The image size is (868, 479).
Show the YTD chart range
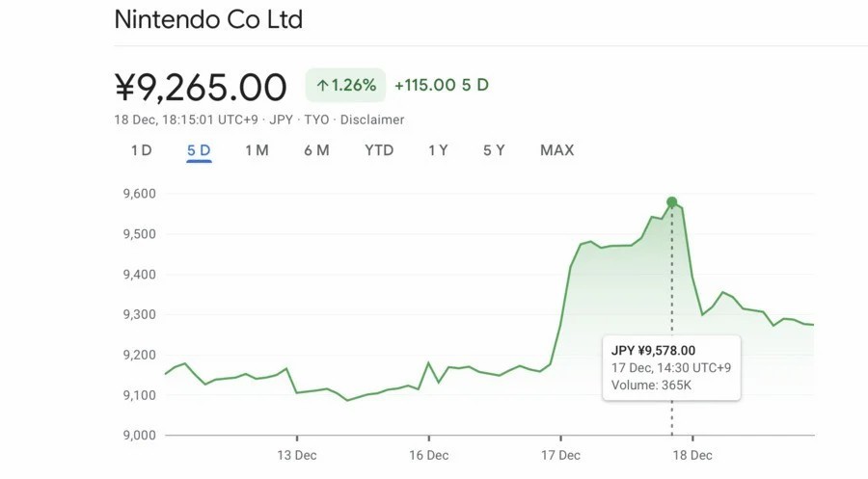pos(379,150)
